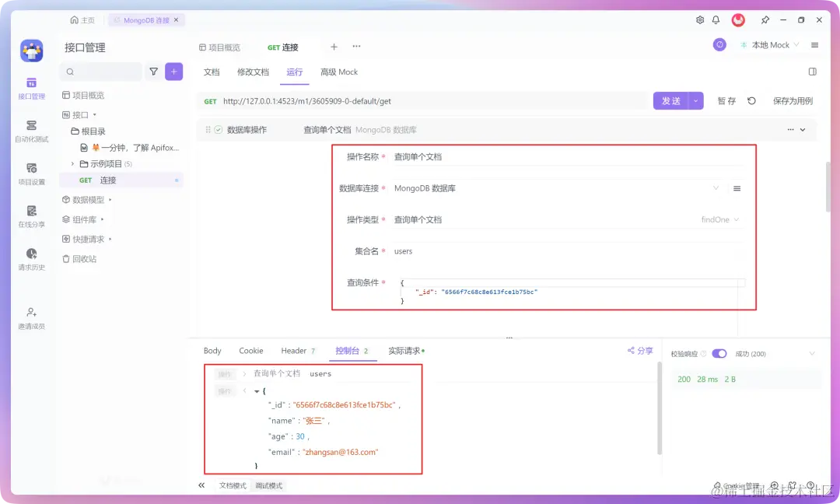The height and width of the screenshot is (504, 840).
Task: Open the 成功 (200) response dropdown
Action: tap(812, 353)
